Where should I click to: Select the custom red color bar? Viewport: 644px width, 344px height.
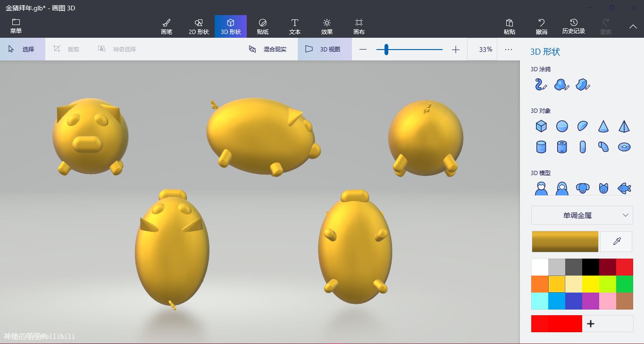(x=557, y=324)
